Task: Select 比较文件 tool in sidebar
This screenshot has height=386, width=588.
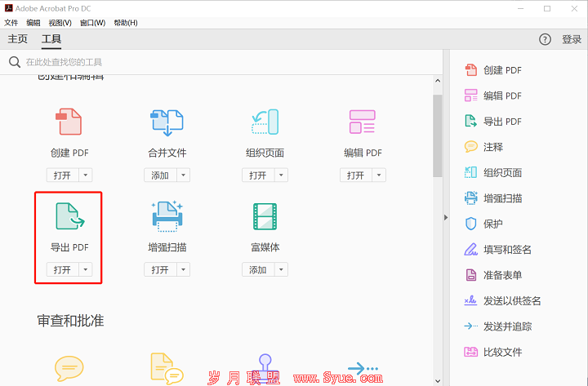Action: pyautogui.click(x=493, y=352)
